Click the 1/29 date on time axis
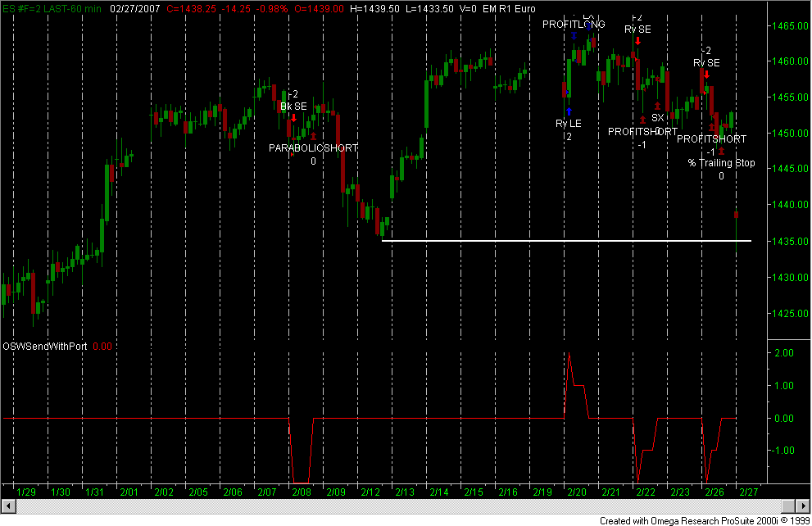Viewport: 812px width, 526px height. pos(26,492)
